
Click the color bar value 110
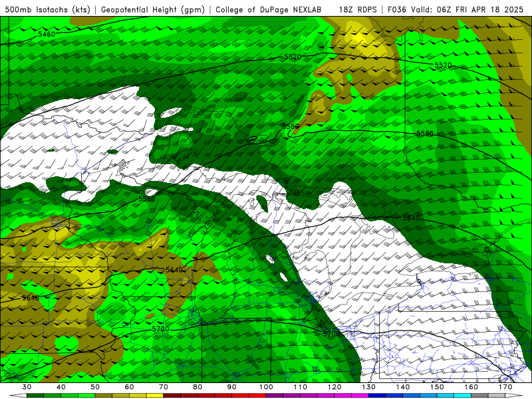(x=301, y=387)
